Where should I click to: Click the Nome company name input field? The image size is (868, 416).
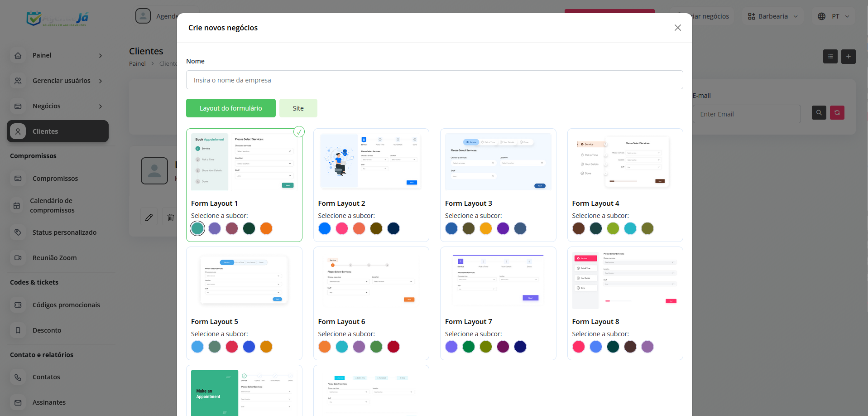coord(435,80)
